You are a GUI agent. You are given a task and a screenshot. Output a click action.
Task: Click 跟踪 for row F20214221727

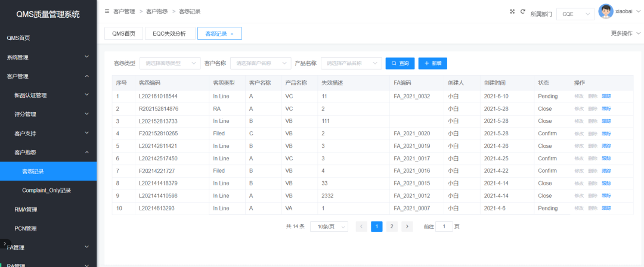606,171
